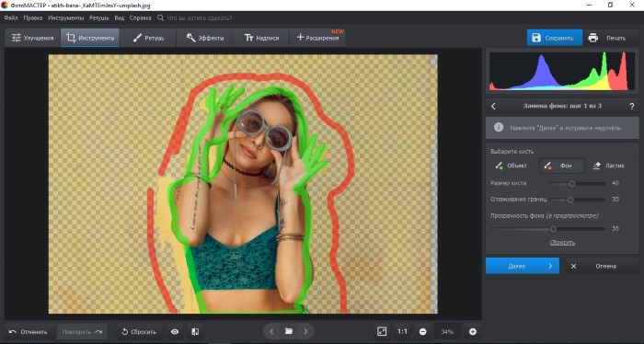Image resolution: width=644 pixels, height=344 pixels.
Task: Open the Ретушь menu in menu bar
Action: coord(99,18)
